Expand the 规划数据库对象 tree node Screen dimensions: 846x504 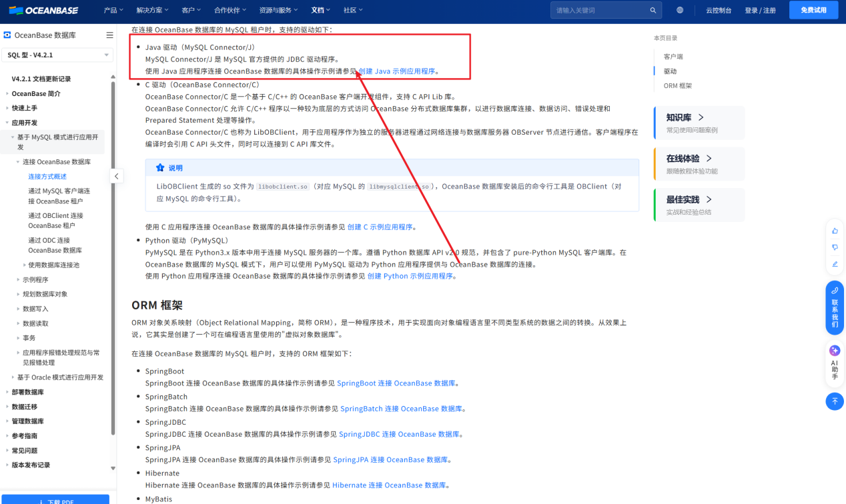point(19,294)
